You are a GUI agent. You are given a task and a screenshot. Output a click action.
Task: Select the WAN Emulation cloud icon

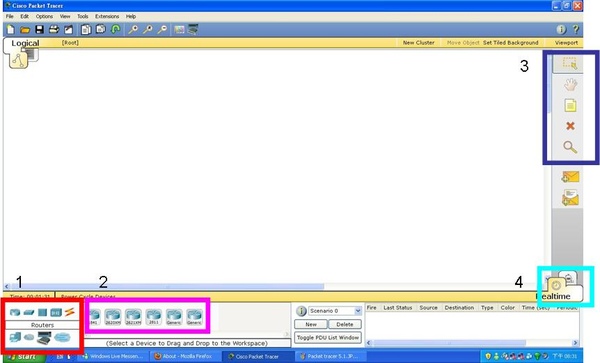[29, 337]
